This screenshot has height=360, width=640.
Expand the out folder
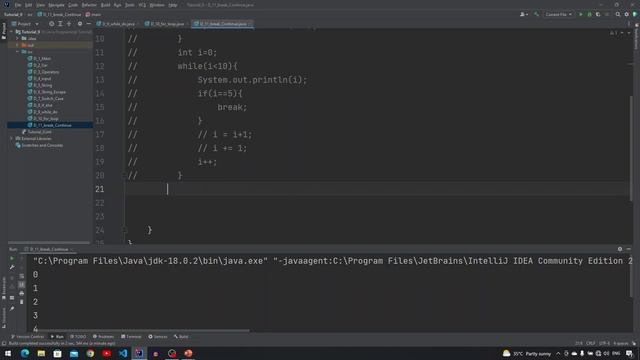[x=18, y=45]
